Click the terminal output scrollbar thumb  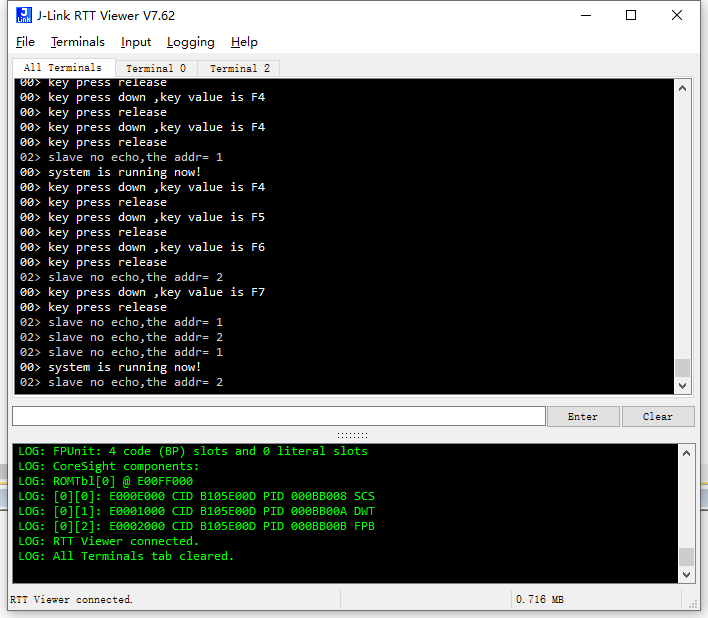point(683,368)
